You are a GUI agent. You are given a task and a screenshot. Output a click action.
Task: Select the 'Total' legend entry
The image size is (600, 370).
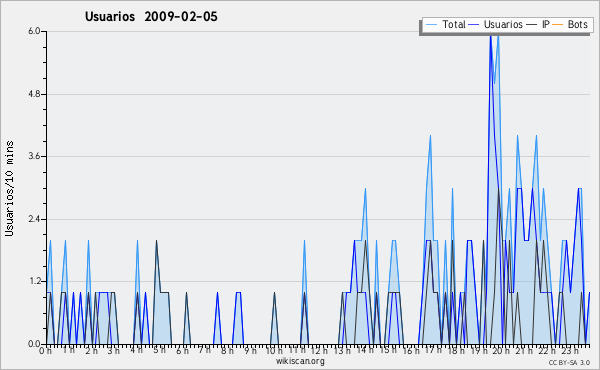point(454,24)
